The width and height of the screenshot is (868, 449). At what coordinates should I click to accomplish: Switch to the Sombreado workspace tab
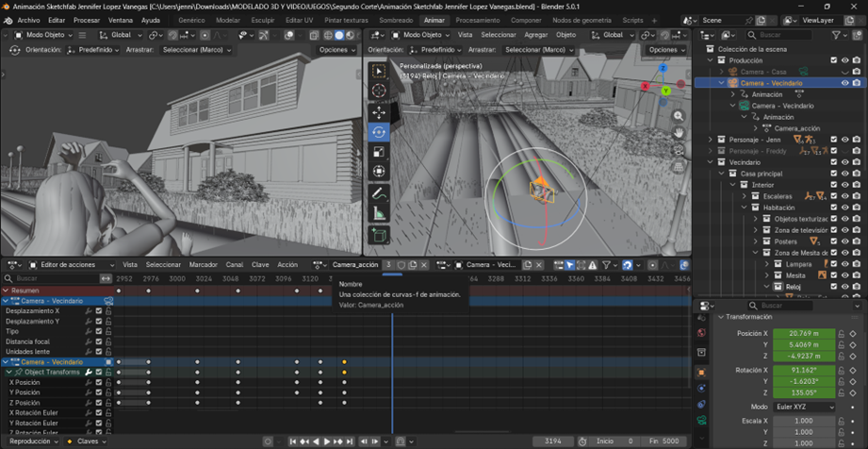coord(396,20)
